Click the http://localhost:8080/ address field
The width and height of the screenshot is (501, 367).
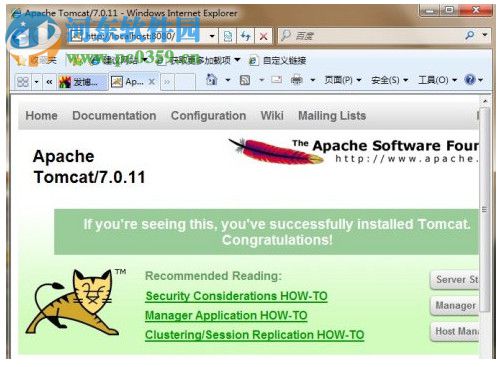(137, 36)
